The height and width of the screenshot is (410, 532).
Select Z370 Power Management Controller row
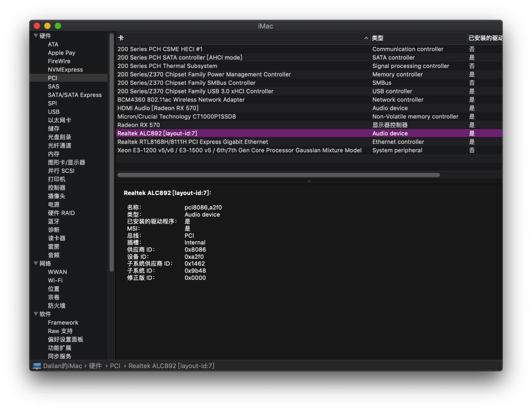[309, 74]
